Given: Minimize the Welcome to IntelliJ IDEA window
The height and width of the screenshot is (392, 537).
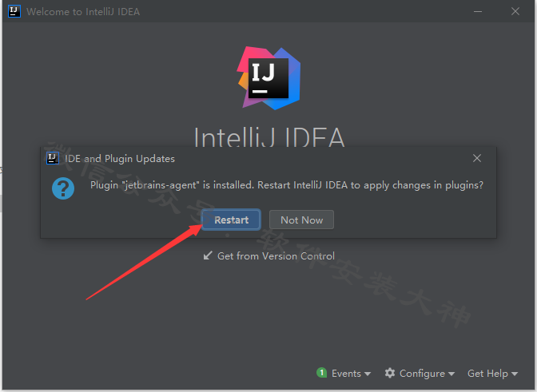Looking at the screenshot, I should 478,11.
